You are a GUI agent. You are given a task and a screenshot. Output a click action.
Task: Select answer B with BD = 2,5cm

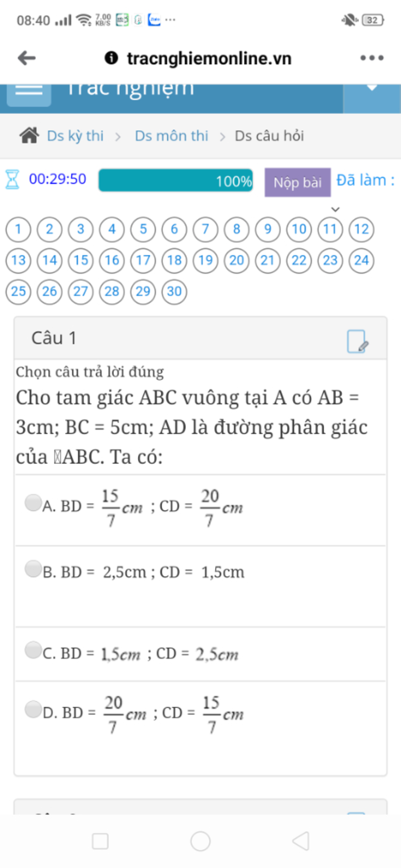(33, 568)
